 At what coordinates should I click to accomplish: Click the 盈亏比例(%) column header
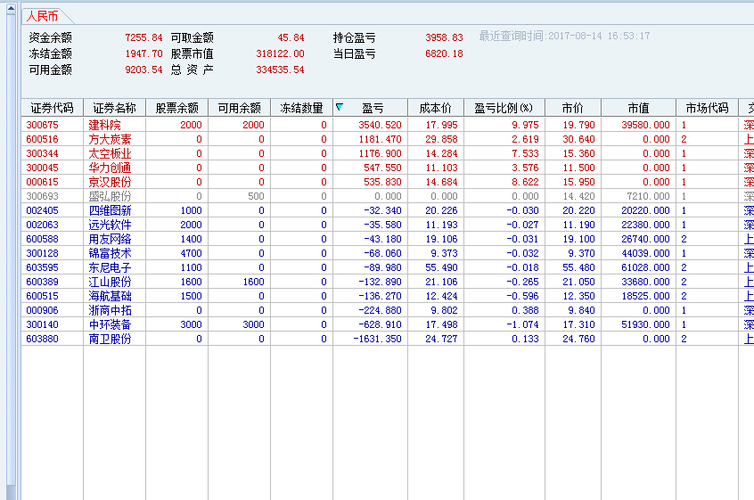tap(504, 108)
